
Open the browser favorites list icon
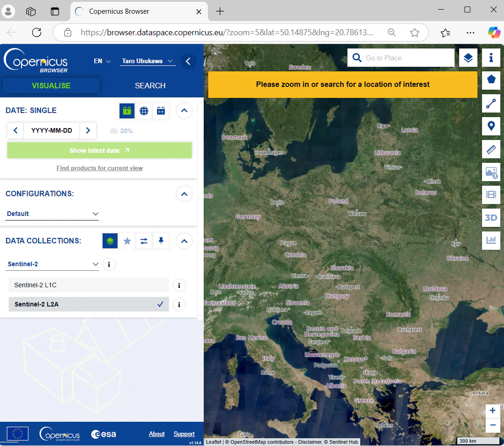[445, 32]
